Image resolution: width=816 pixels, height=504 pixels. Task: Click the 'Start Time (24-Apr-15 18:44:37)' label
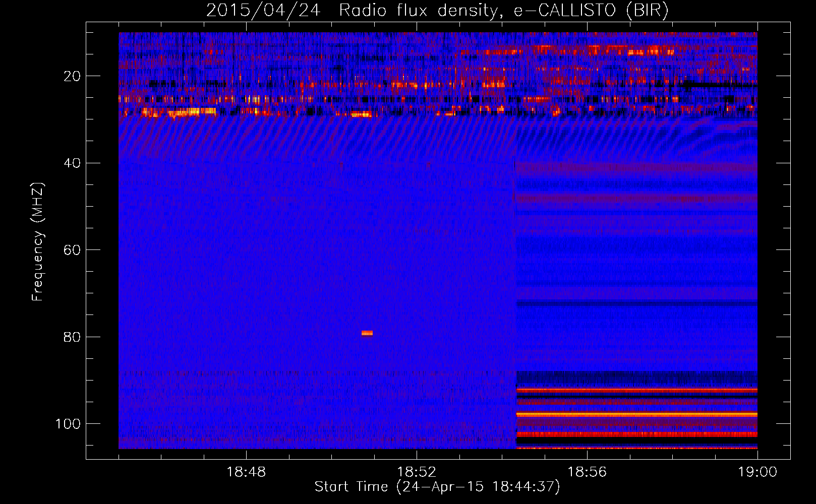coord(437,487)
